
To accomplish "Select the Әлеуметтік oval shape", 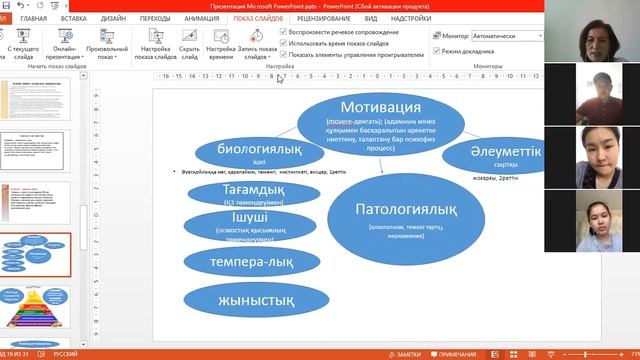I will tap(493, 155).
